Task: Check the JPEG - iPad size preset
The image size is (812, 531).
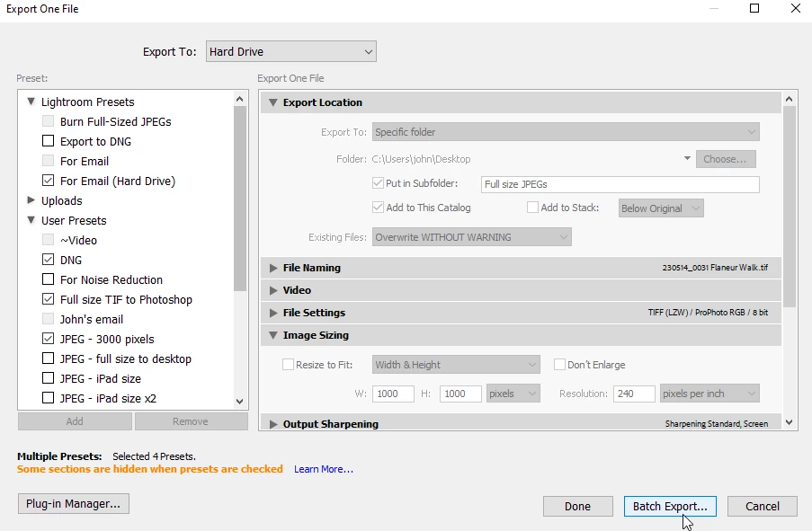Action: [49, 377]
